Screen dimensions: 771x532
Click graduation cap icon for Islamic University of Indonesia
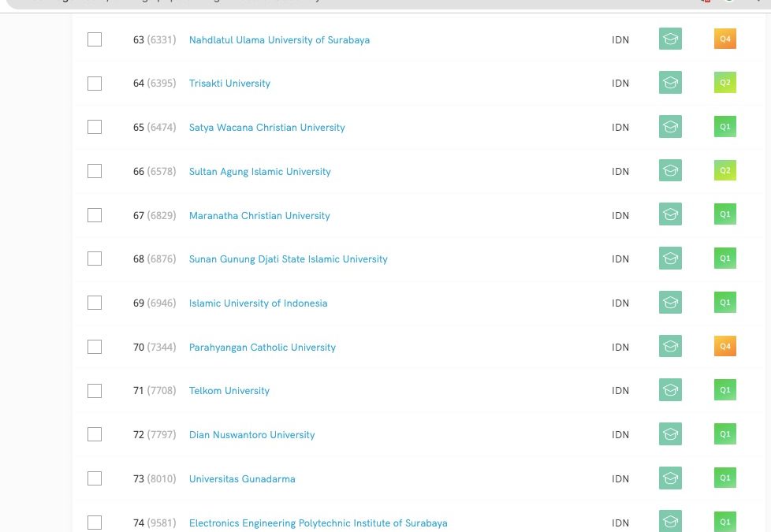[x=670, y=302]
